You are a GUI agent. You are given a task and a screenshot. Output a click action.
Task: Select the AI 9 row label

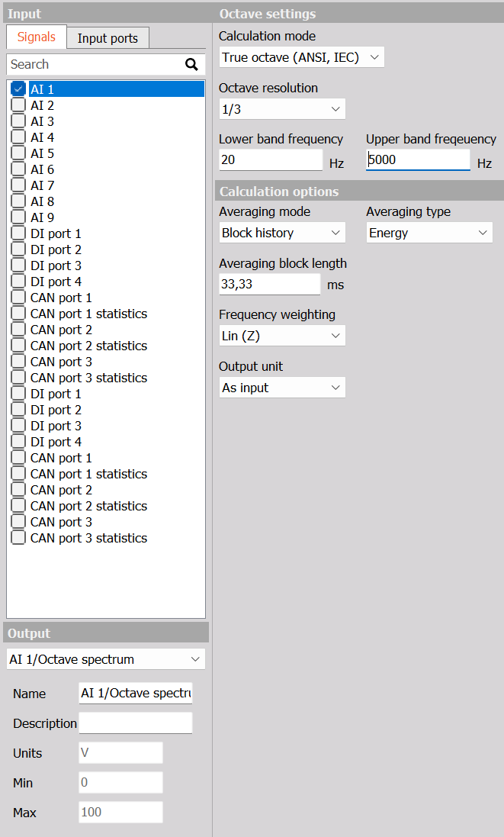(42, 217)
